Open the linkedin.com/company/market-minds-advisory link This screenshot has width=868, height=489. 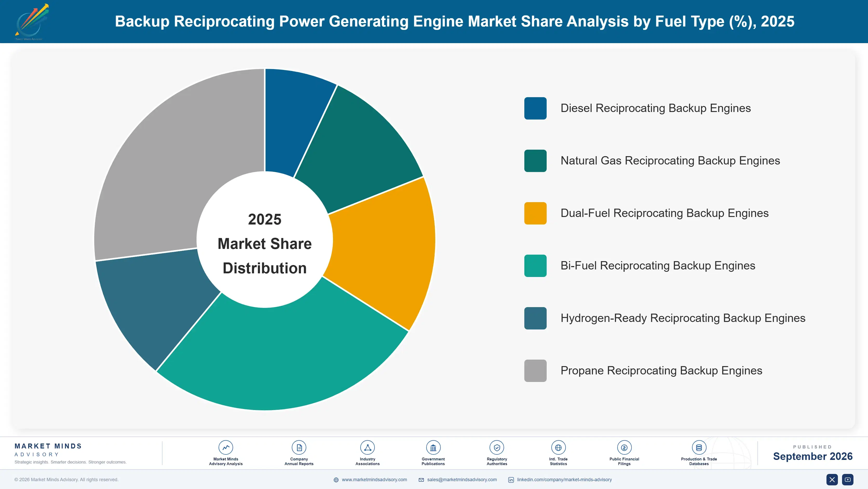coord(564,480)
